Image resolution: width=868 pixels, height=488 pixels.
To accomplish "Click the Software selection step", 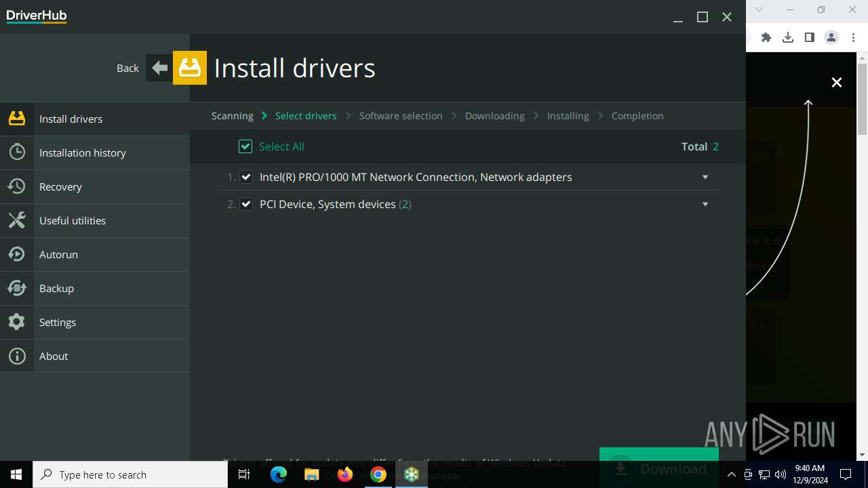I will [x=401, y=116].
